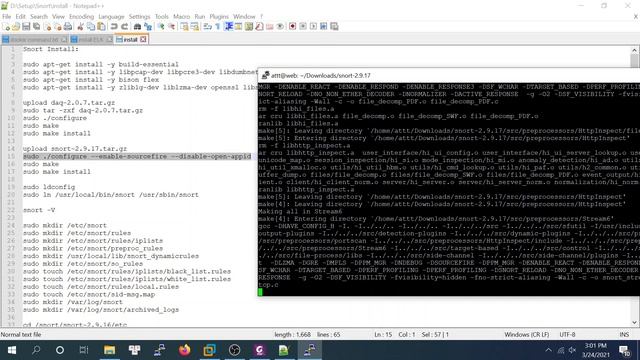Click the editor scrollbar up arrow
Image resolution: width=640 pixels, height=360 pixels.
coord(634,50)
